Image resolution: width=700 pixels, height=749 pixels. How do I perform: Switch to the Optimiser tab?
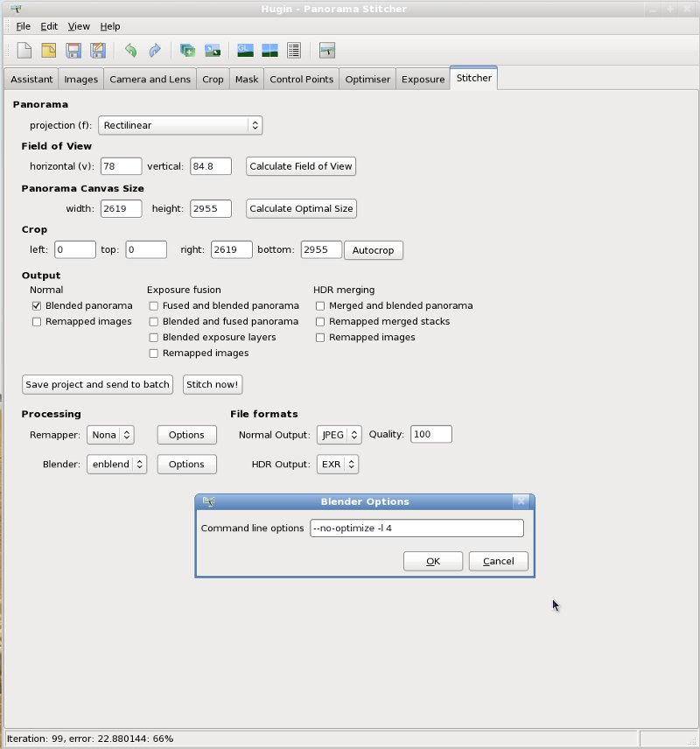[x=367, y=80]
